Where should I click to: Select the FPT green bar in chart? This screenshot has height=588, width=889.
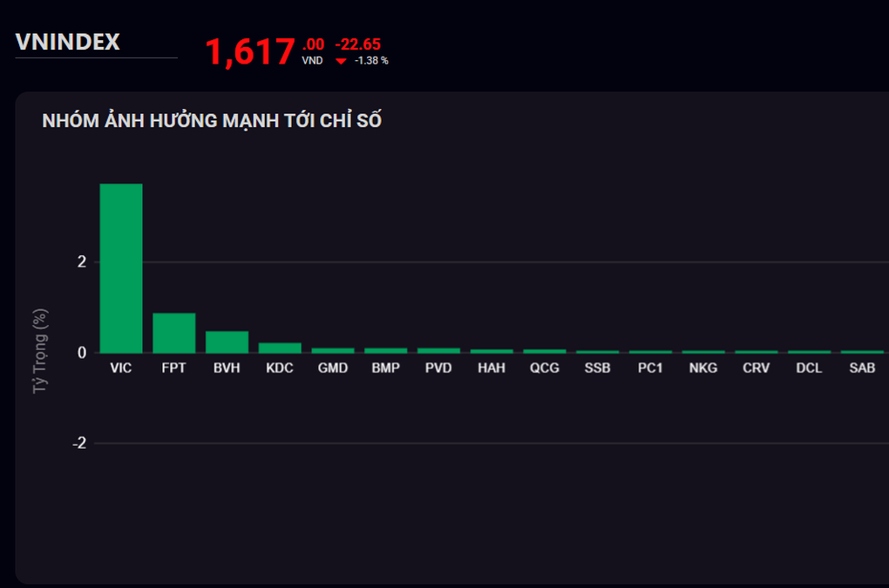(x=174, y=333)
